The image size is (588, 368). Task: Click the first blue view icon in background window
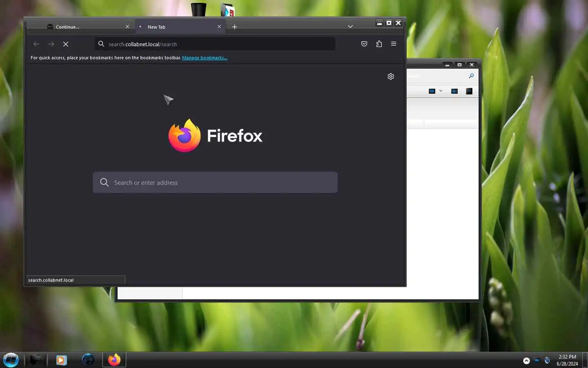pos(432,91)
